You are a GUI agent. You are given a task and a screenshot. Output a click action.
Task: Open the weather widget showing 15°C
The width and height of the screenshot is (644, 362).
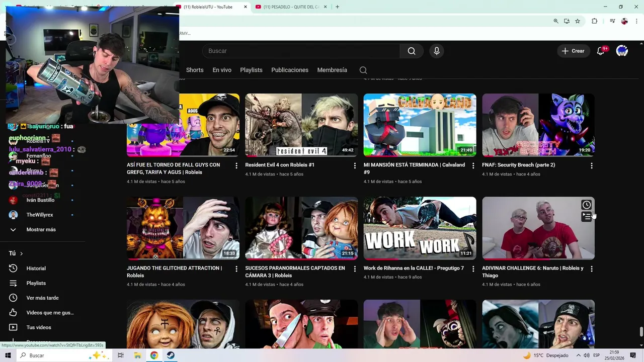tap(546, 355)
